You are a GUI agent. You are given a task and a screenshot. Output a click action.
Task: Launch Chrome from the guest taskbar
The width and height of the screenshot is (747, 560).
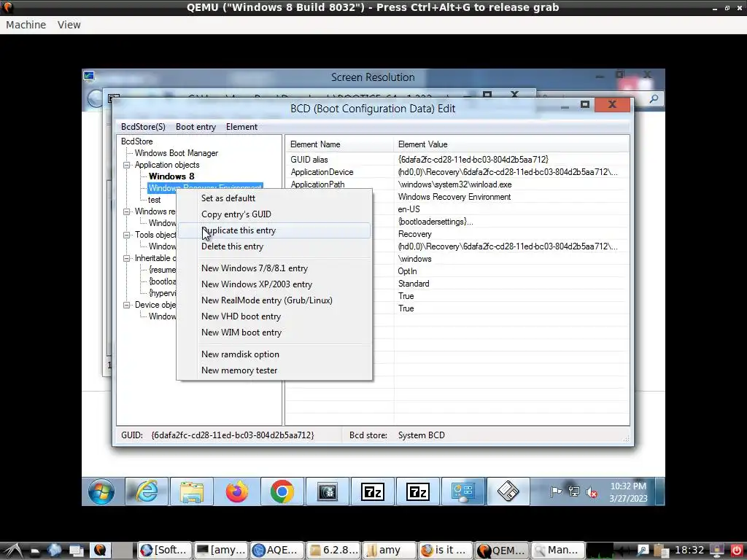282,491
